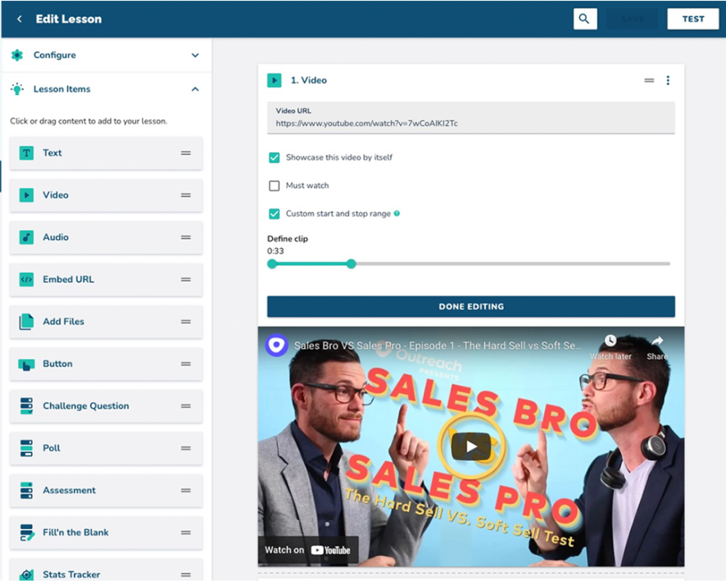Image resolution: width=726 pixels, height=588 pixels.
Task: Click the Configure gear icon
Action: pos(17,55)
